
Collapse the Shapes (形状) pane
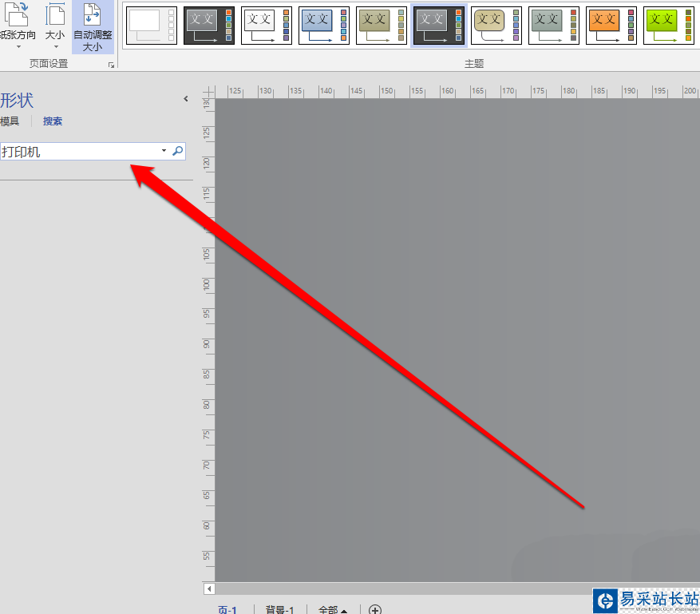(186, 99)
